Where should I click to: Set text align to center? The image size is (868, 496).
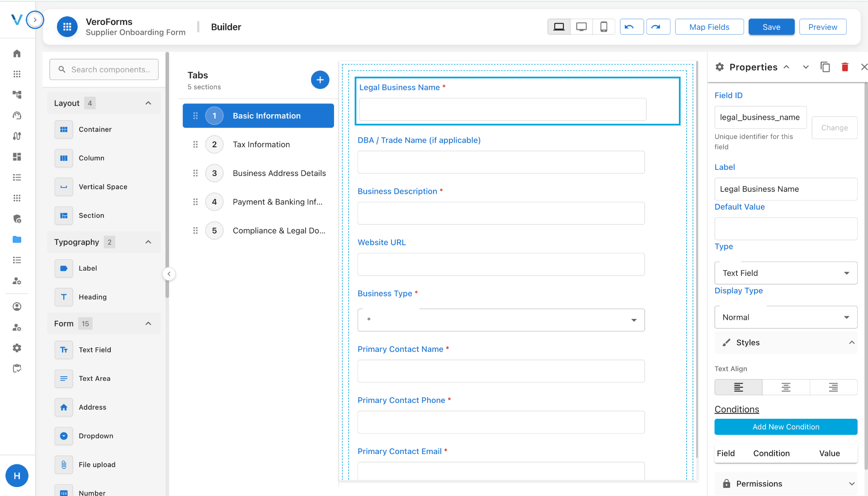click(786, 387)
